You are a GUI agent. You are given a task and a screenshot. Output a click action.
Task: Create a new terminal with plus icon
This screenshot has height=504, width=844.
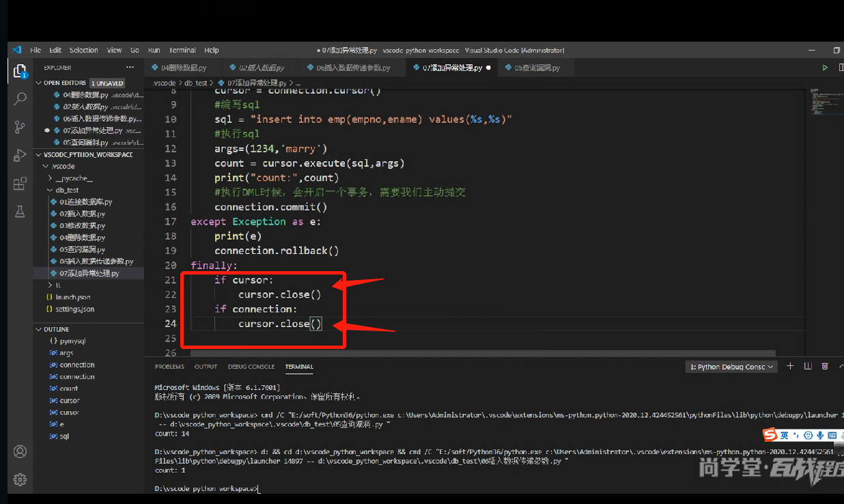tap(790, 367)
